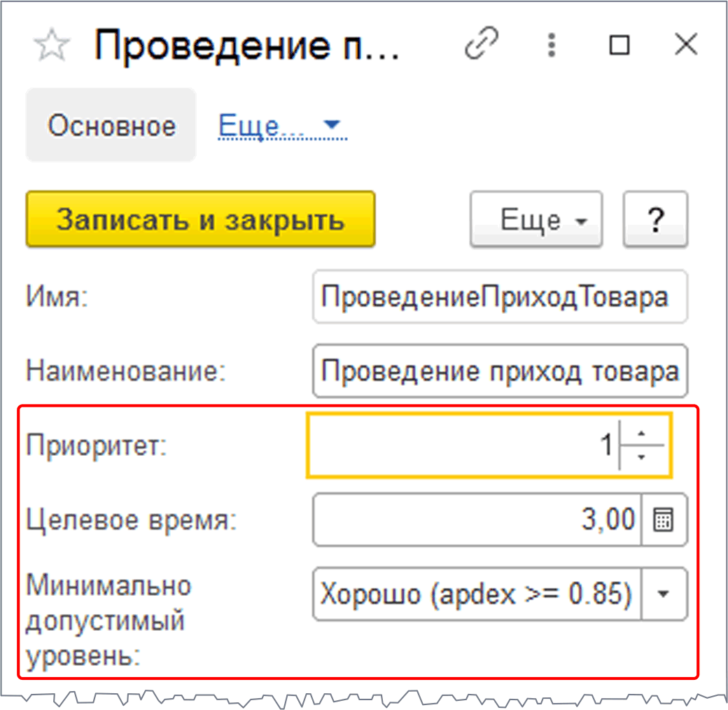Click the question mark help button
Viewport: 728px width, 710px height.
[x=655, y=220]
